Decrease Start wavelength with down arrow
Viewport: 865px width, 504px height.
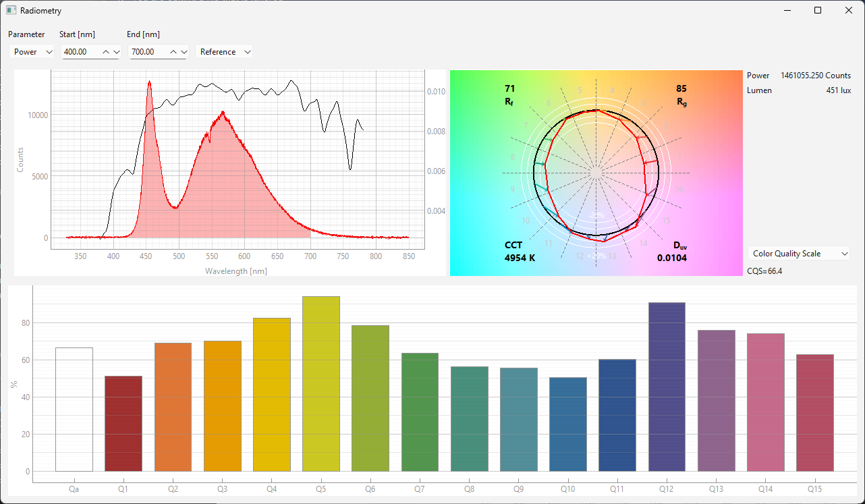point(117,52)
